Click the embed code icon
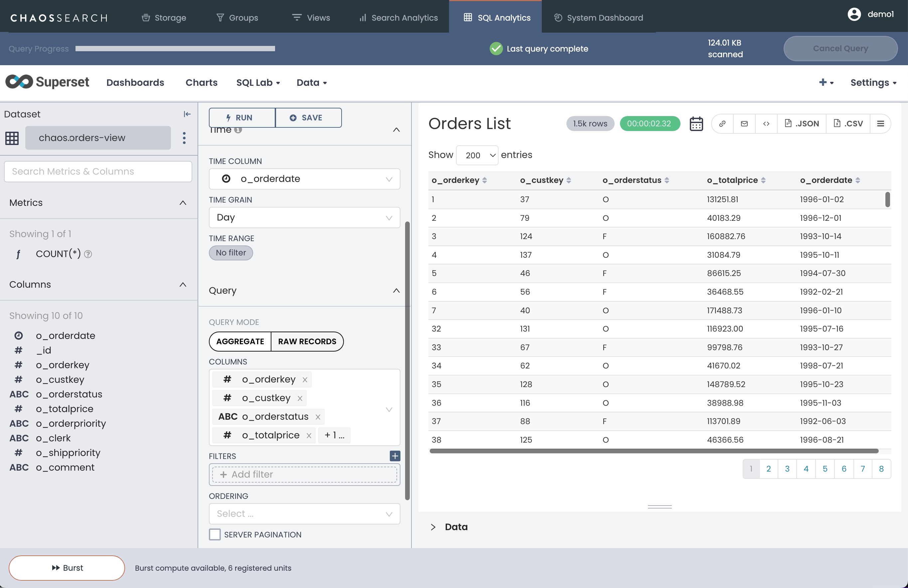Screen dimensions: 908x588 tap(766, 124)
